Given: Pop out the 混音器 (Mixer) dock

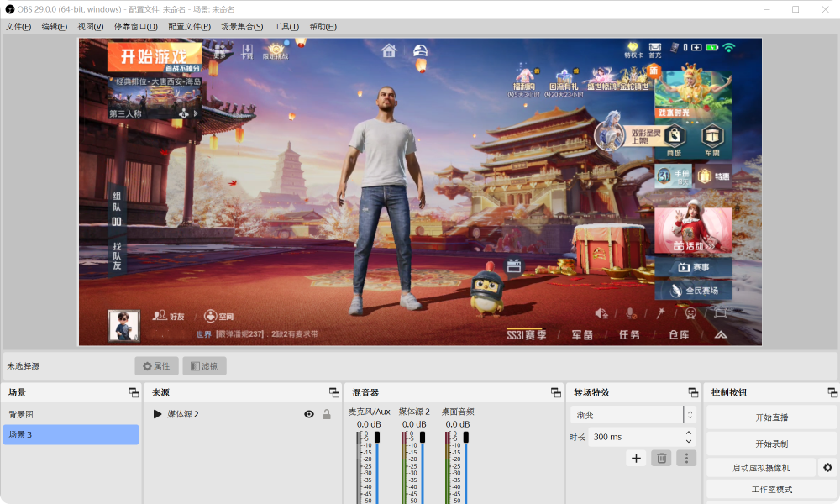Looking at the screenshot, I should pos(555,392).
